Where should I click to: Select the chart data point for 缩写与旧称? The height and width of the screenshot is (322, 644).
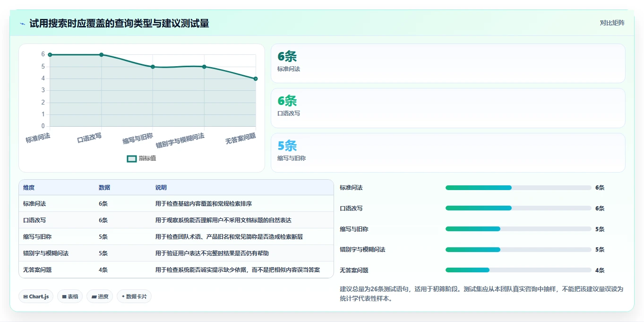[x=153, y=67]
